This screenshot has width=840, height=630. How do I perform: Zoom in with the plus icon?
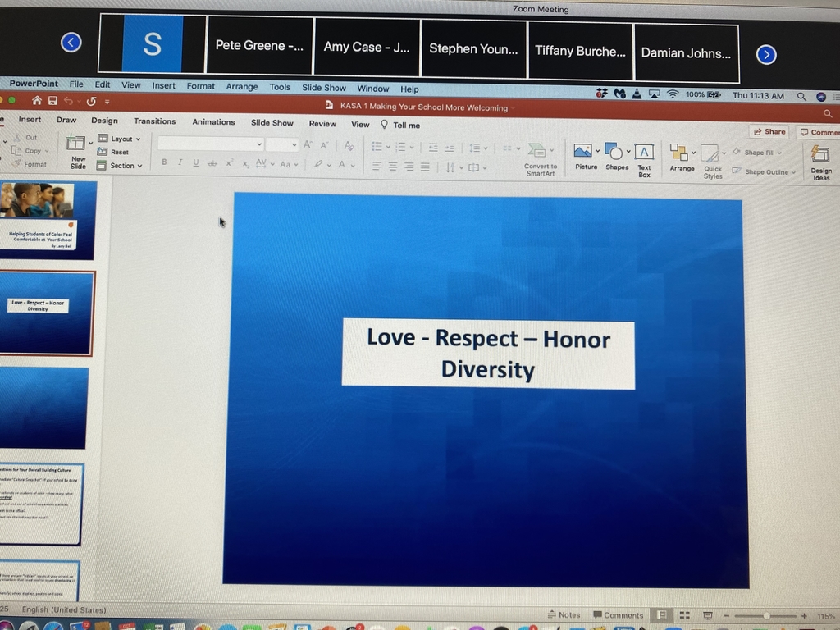pos(804,616)
